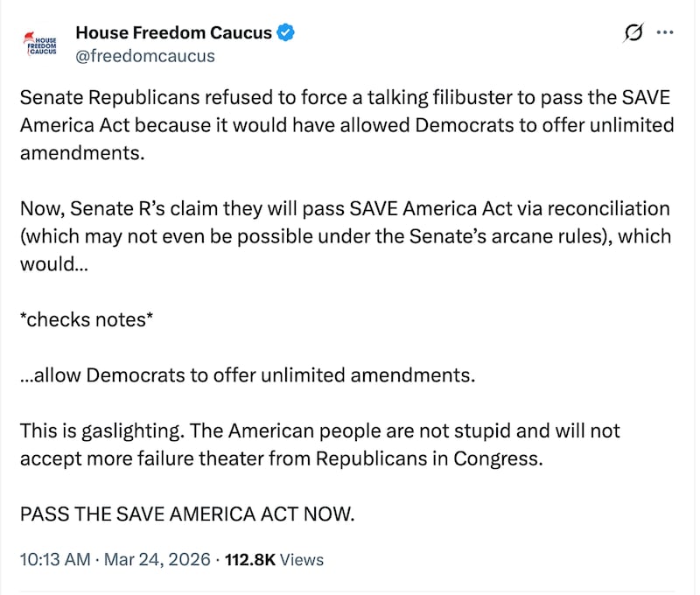Image resolution: width=700 pixels, height=595 pixels.
Task: Click the three-dot more options icon
Action: [x=664, y=31]
